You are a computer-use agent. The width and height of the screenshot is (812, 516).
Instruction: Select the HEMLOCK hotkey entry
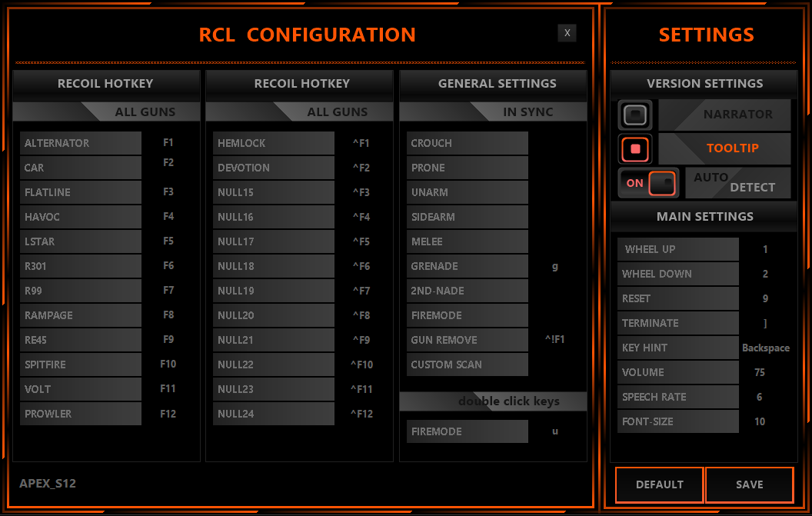(x=274, y=143)
